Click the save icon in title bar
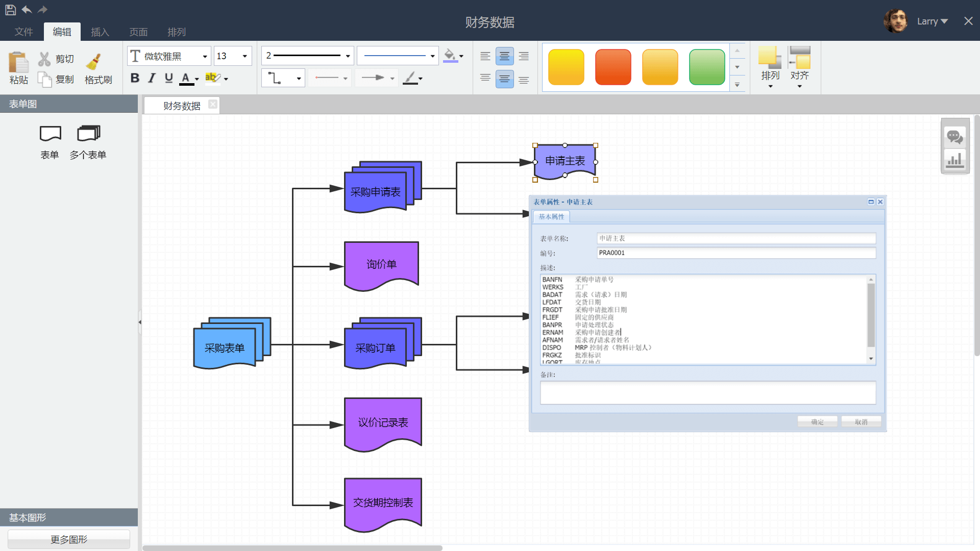 [10, 9]
